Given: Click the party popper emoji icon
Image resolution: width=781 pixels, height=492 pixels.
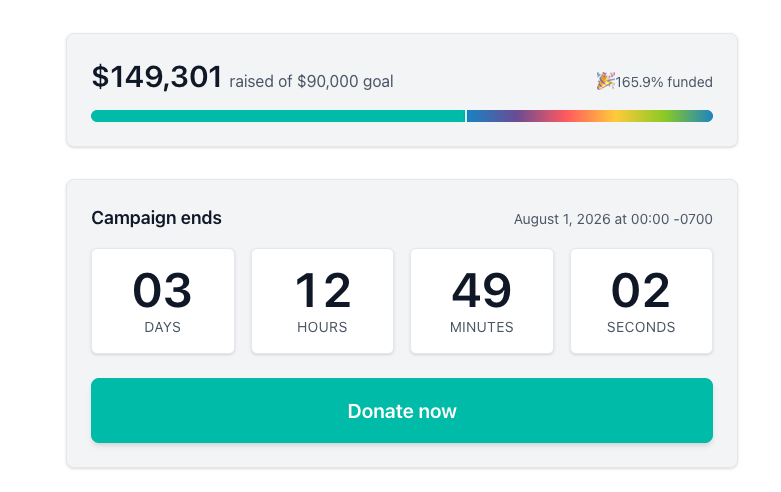Looking at the screenshot, I should tap(605, 81).
